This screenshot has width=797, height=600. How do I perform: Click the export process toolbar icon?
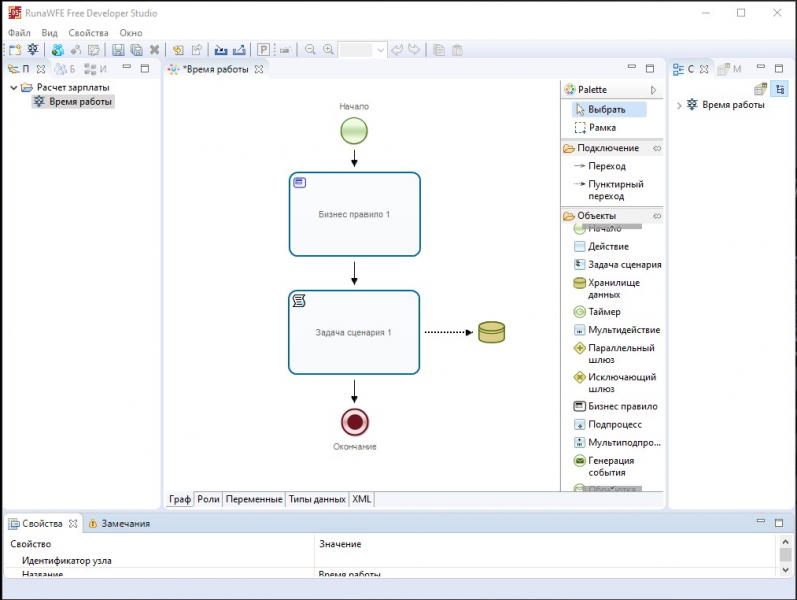coord(239,50)
